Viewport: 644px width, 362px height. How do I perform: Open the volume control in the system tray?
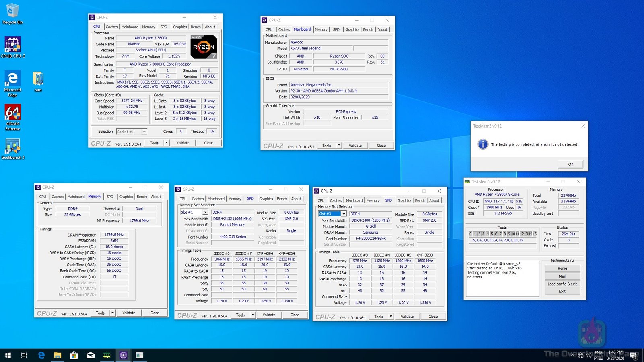pos(588,355)
